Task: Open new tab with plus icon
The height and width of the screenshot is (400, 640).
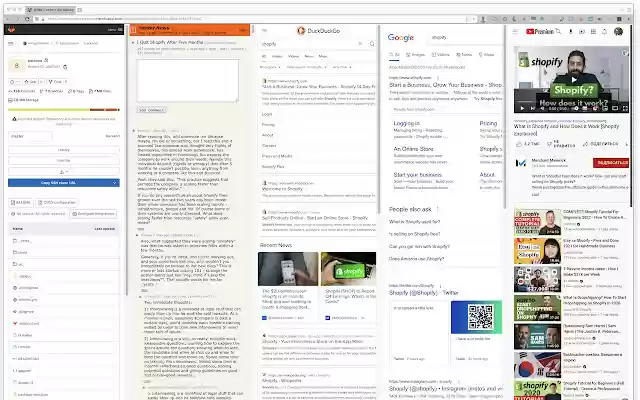Action: 80,10
